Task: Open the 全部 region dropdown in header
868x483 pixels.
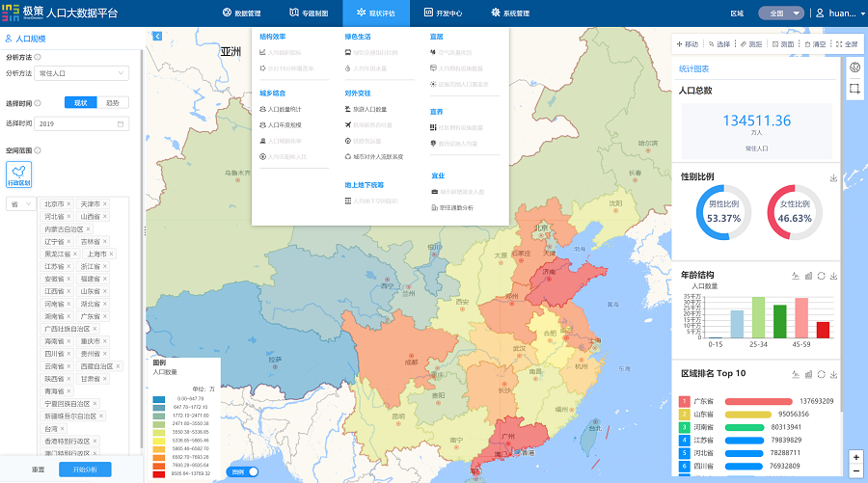Action: [781, 13]
